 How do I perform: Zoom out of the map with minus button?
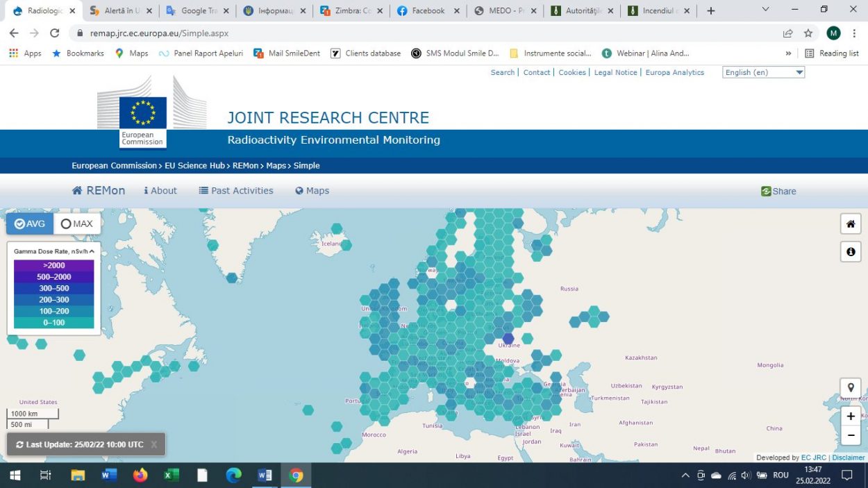tap(851, 435)
